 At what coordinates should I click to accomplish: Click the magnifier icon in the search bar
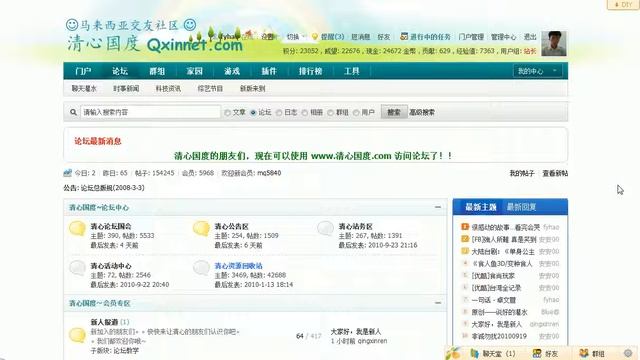(x=73, y=112)
